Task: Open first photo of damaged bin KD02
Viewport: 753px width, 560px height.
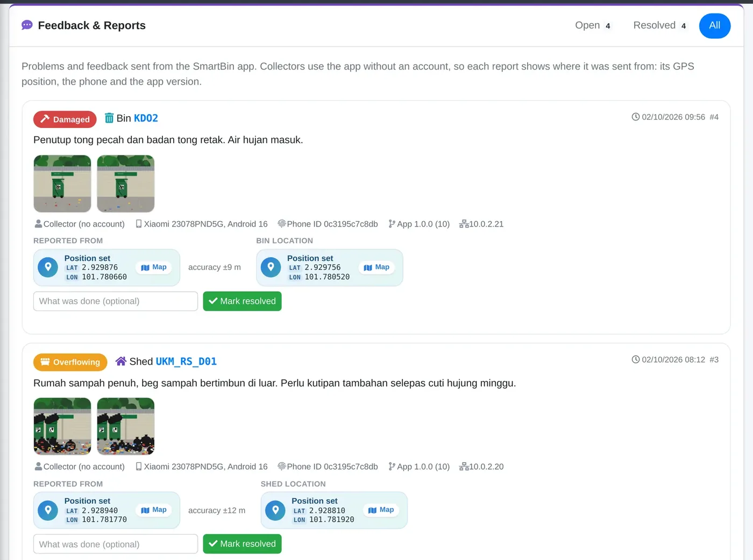Action: point(62,183)
